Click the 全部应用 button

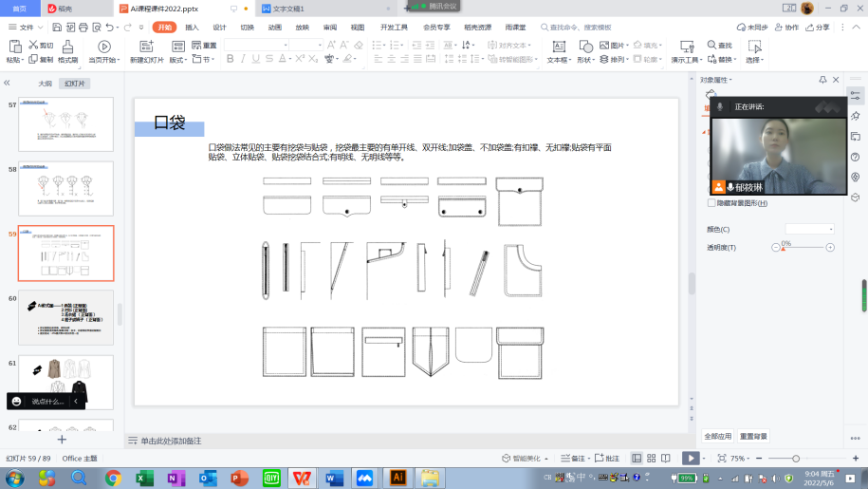[x=717, y=436]
